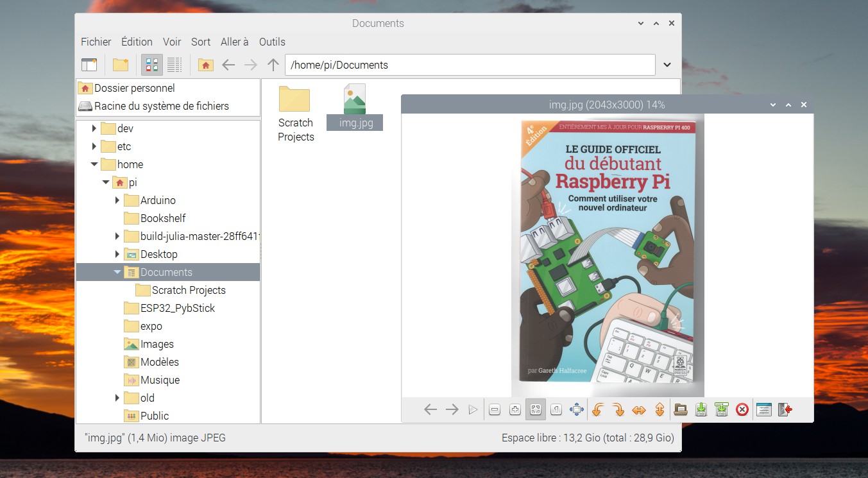The width and height of the screenshot is (868, 478).
Task: Open a file in image viewer
Action: [681, 409]
